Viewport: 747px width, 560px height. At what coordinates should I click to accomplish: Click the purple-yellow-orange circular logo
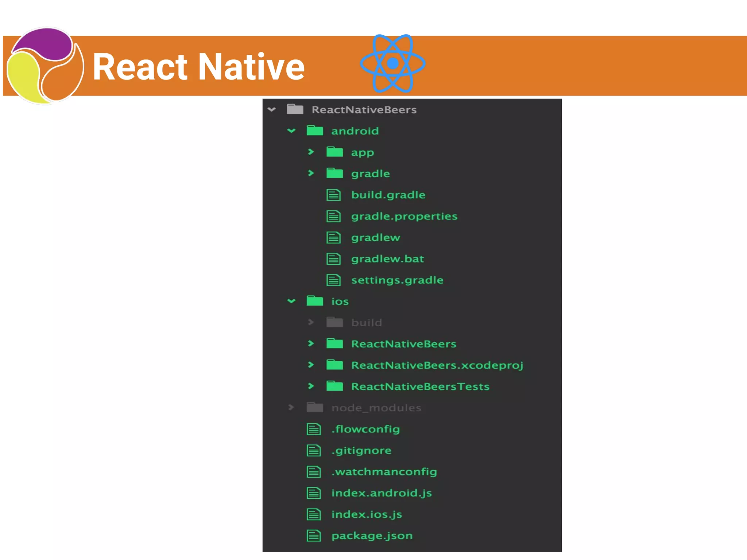click(45, 66)
